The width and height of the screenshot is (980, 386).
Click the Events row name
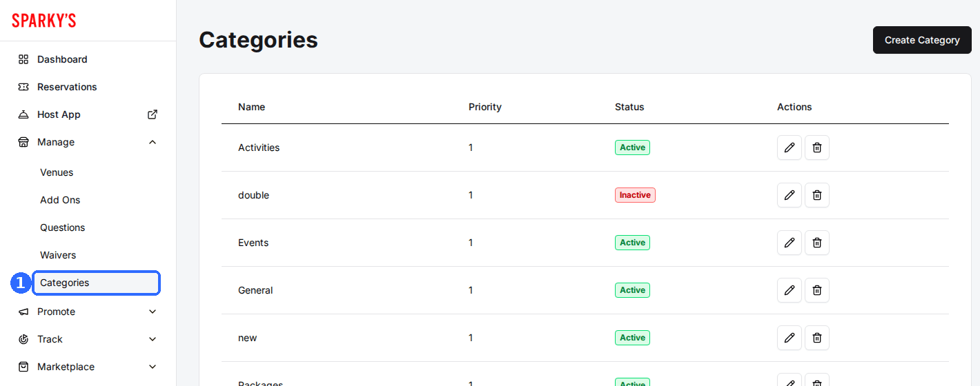click(x=253, y=243)
